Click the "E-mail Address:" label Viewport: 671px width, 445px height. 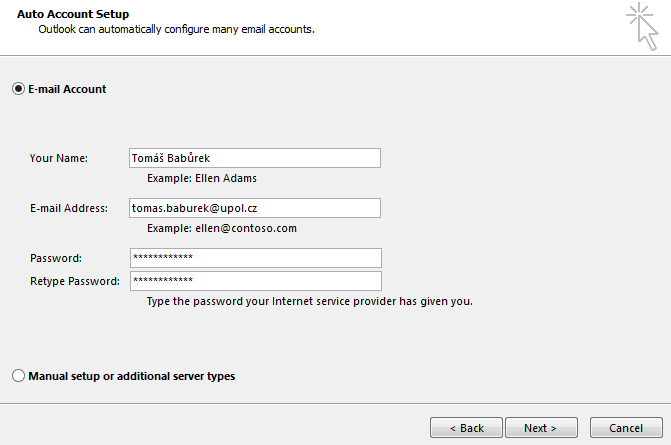tap(68, 208)
